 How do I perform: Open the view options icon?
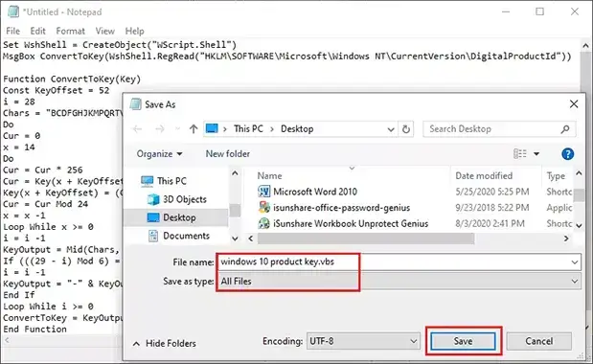coord(519,154)
